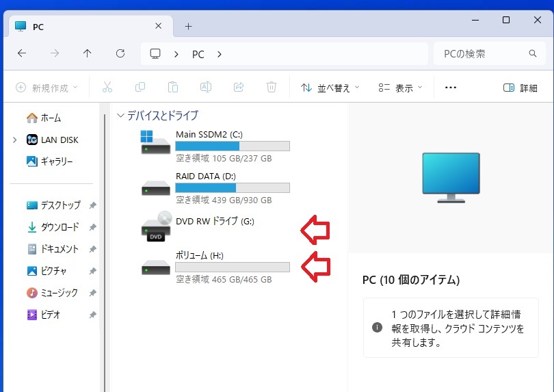This screenshot has width=554, height=392.
Task: Open the 新規作成 dropdown
Action: [x=47, y=88]
